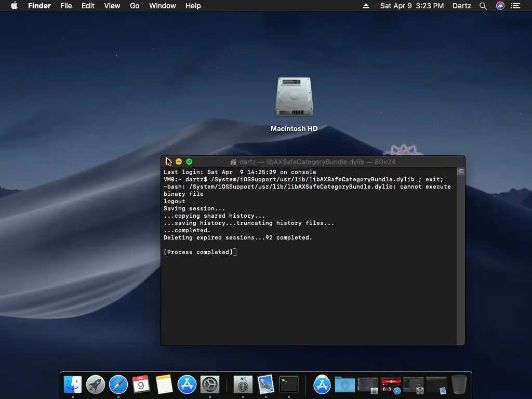This screenshot has width=532, height=399.
Task: Click 'truncating history files' line
Action: 249,223
